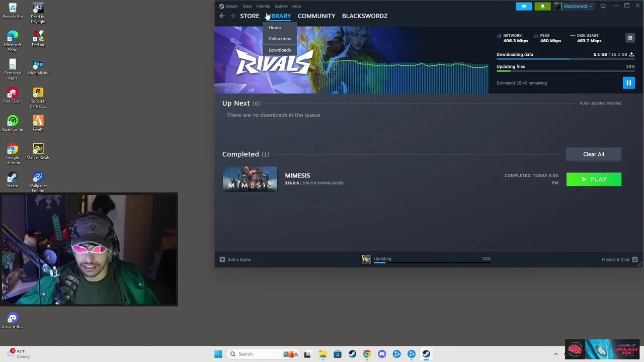Select the Razer Cortex desktop icon
This screenshot has height=362, width=644.
13,124
